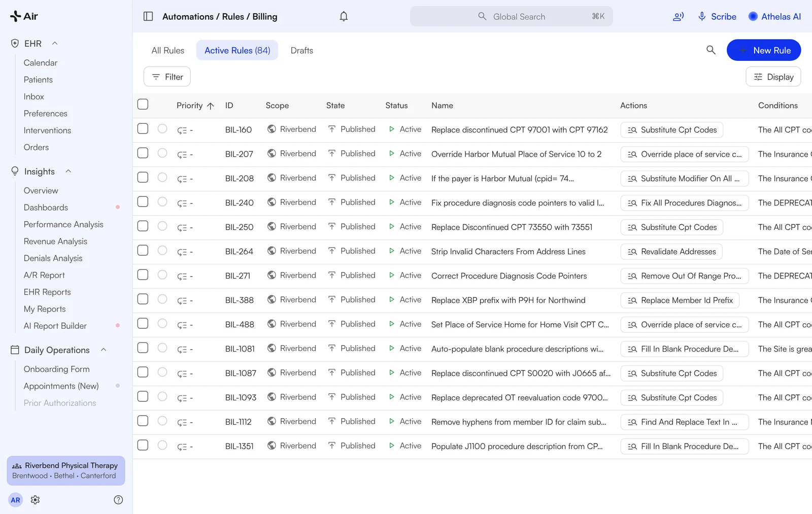Toggle the round selector for BIL-271
This screenshot has height=514, width=812.
[162, 275]
